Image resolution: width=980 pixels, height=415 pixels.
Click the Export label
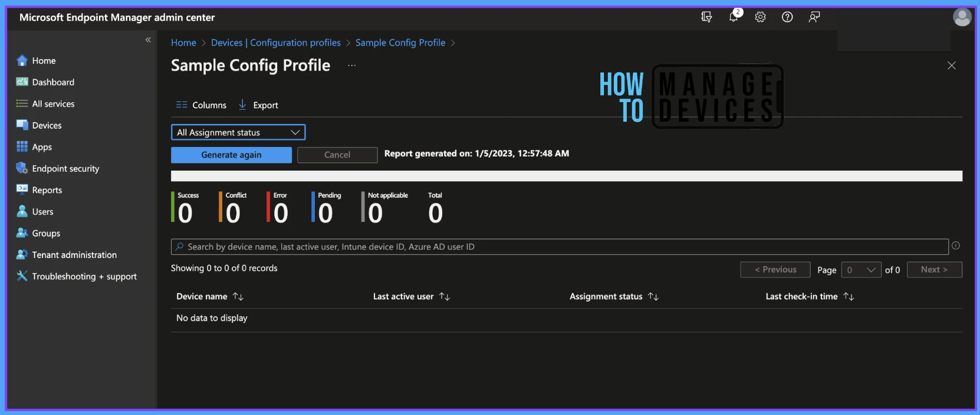[x=266, y=105]
